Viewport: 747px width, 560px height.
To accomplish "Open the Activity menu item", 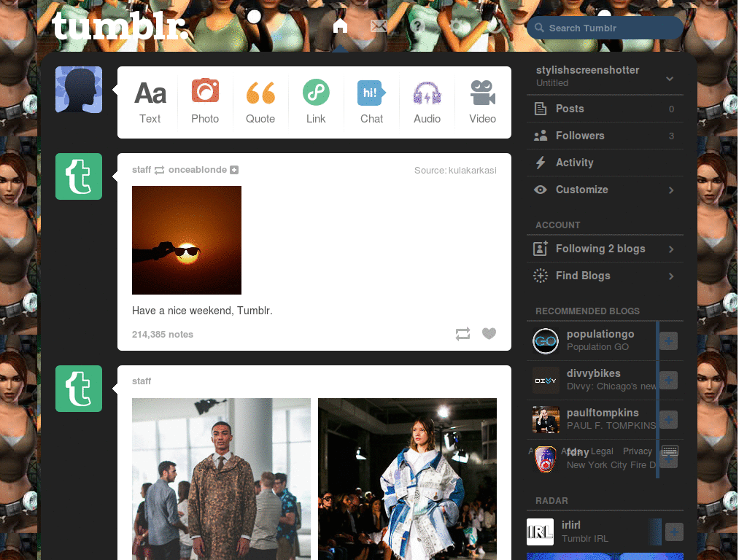I will pyautogui.click(x=605, y=163).
